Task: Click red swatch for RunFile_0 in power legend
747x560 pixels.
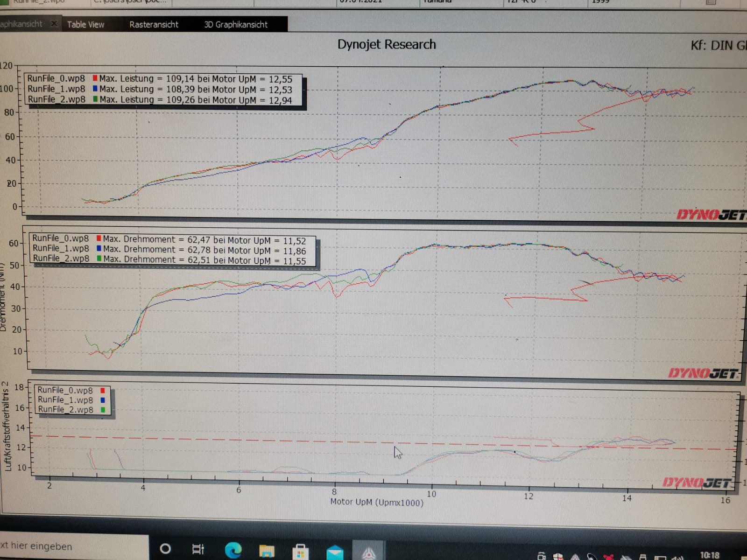Action: [95, 78]
